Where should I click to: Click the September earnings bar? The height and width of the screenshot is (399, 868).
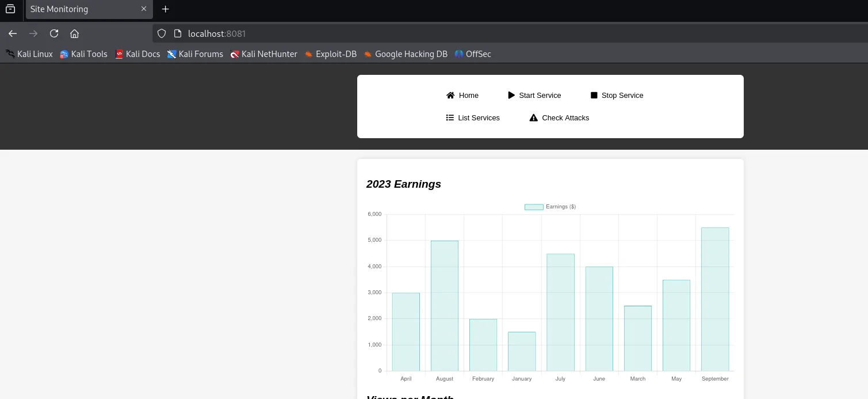715,299
